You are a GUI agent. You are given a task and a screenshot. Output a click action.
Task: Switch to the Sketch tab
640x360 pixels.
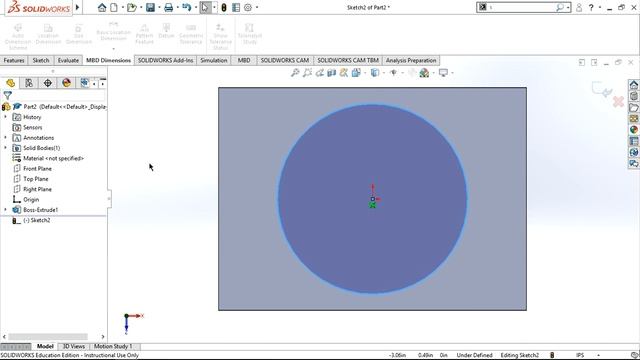click(41, 60)
